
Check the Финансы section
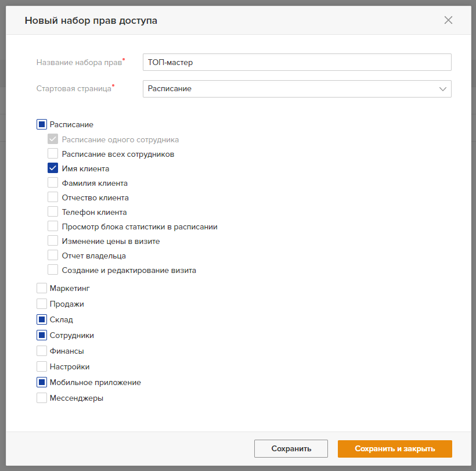[x=42, y=351]
